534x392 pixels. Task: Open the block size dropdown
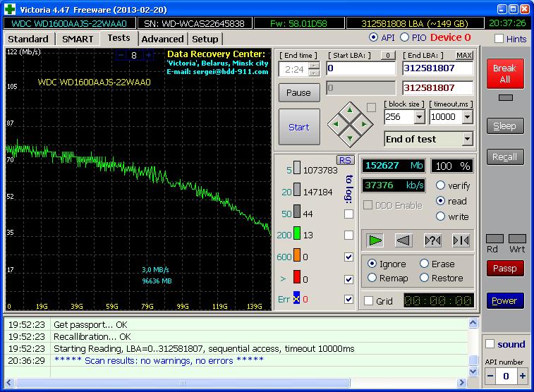pos(419,117)
